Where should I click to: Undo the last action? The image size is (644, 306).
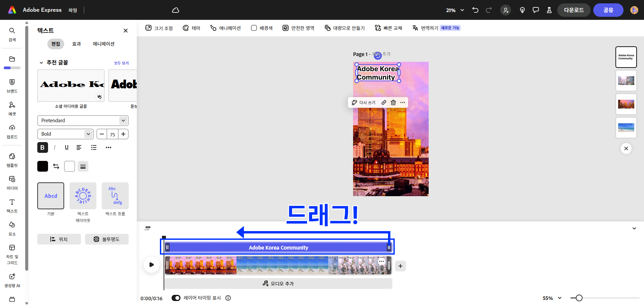(x=475, y=10)
